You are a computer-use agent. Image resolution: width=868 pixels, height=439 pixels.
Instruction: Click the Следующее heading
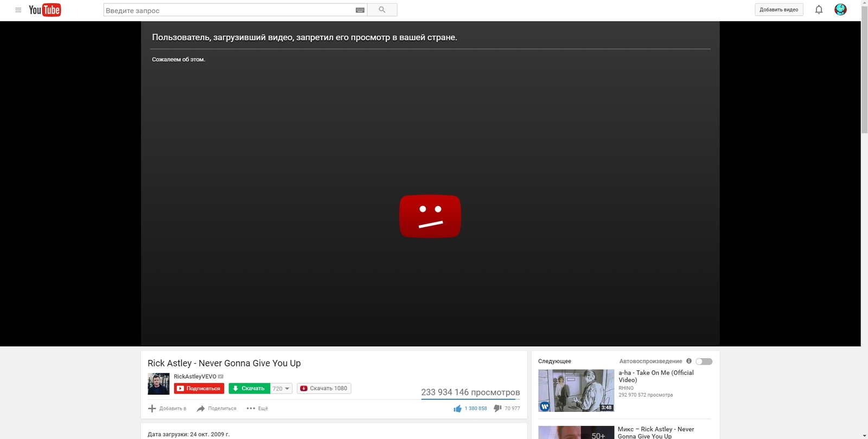(554, 361)
